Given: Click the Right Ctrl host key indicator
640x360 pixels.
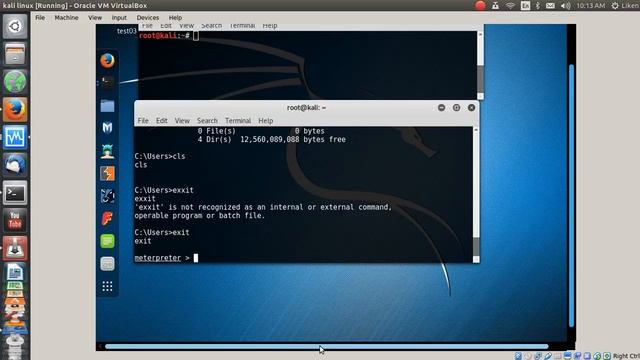Looking at the screenshot, I should [626, 356].
